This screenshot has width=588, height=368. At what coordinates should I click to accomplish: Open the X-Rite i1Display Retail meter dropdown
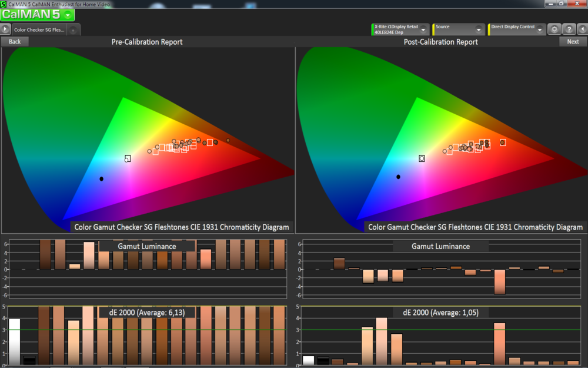pos(423,29)
